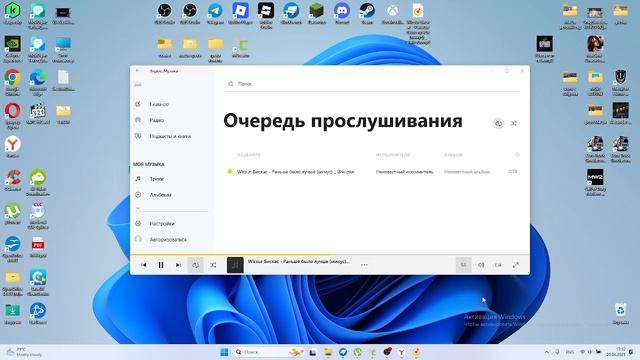640x360 pixels.
Task: Open the taskbar clock and date
Action: (616, 352)
